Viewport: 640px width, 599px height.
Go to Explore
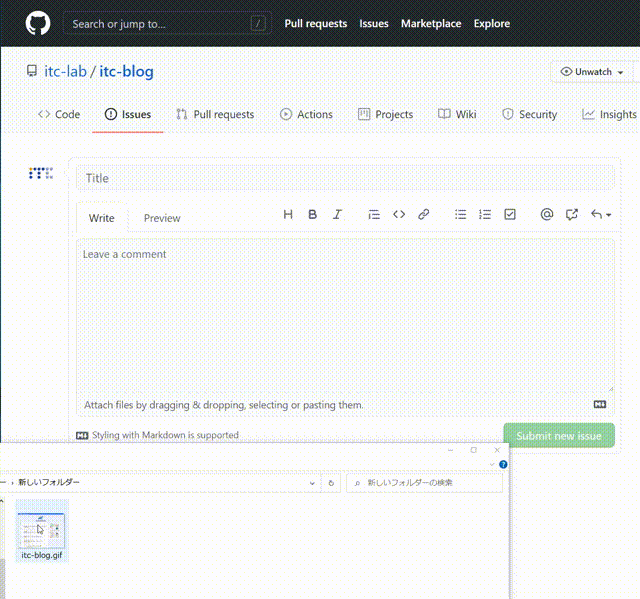point(492,24)
